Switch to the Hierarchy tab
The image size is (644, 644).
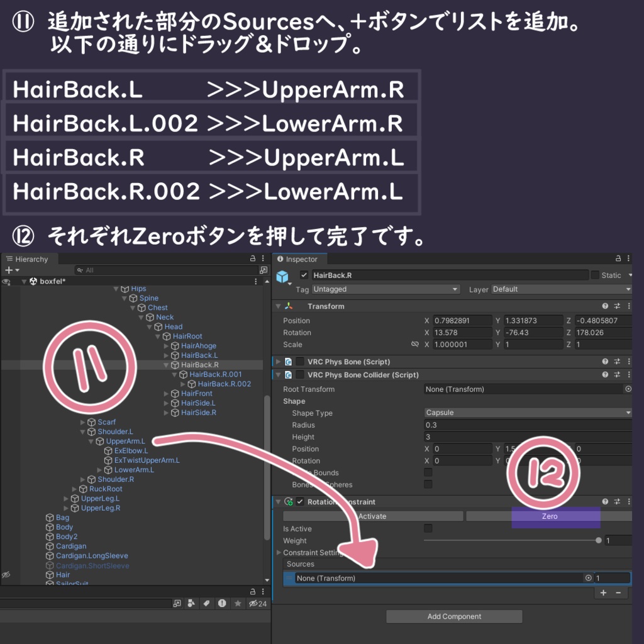click(x=28, y=259)
